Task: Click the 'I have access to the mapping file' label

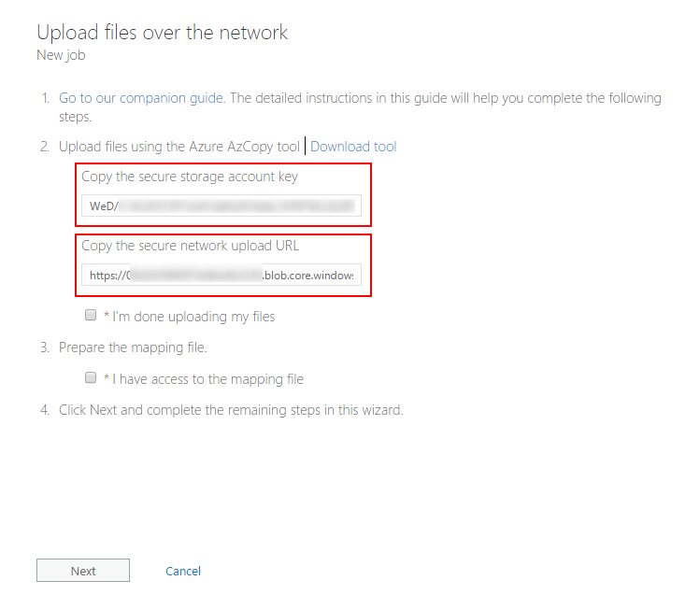Action: (204, 379)
